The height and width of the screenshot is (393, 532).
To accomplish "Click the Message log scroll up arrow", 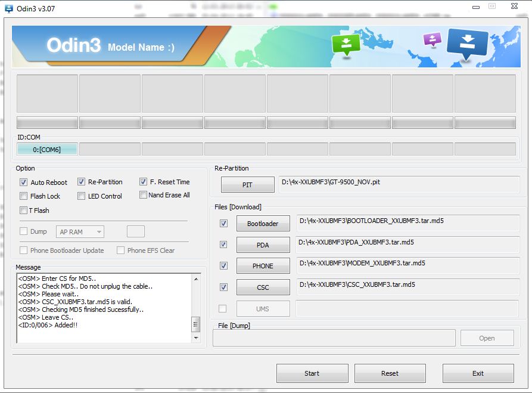I will point(196,279).
